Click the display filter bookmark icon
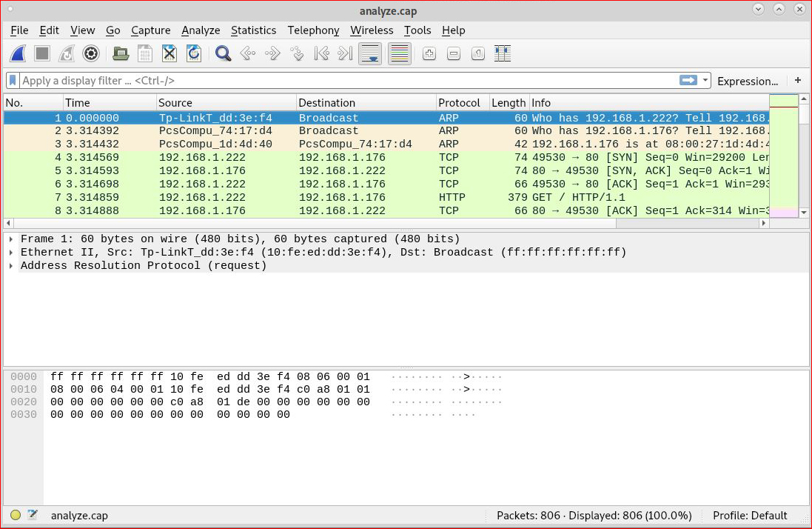812x529 pixels. pyautogui.click(x=13, y=80)
